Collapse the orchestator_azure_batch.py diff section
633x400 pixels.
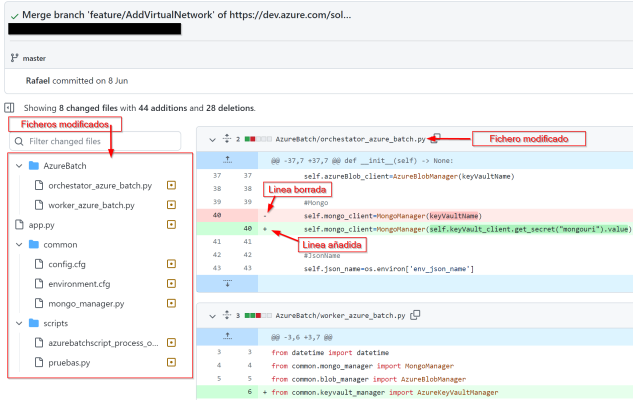[x=212, y=140]
